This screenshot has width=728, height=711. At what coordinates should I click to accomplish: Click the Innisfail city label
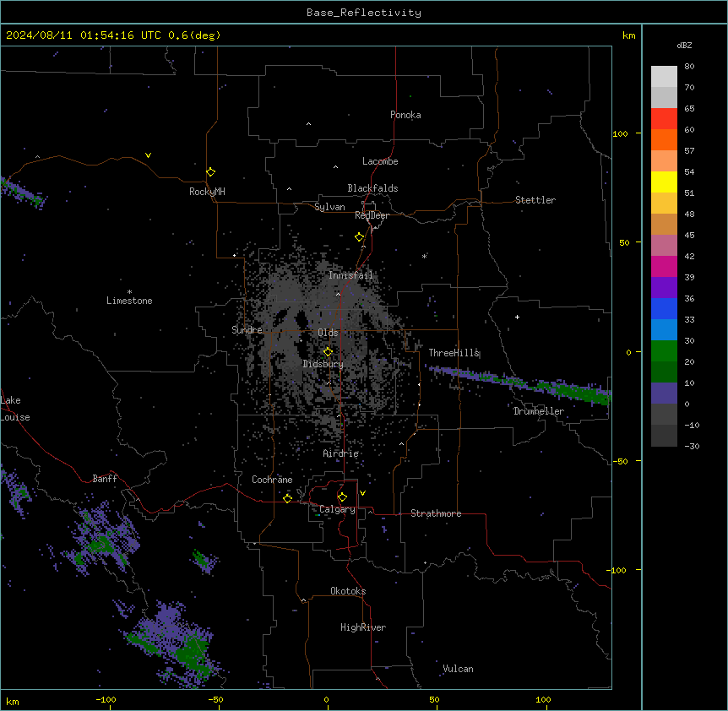point(350,275)
